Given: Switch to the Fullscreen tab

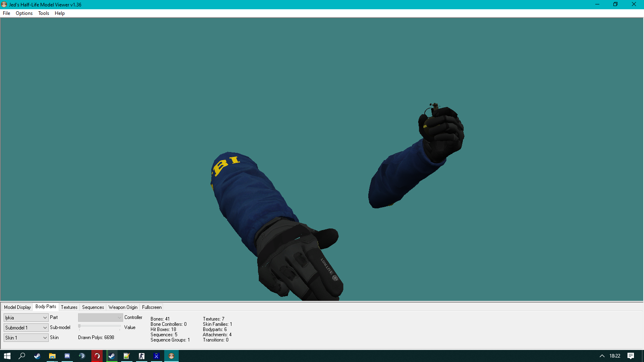Looking at the screenshot, I should click(x=152, y=307).
